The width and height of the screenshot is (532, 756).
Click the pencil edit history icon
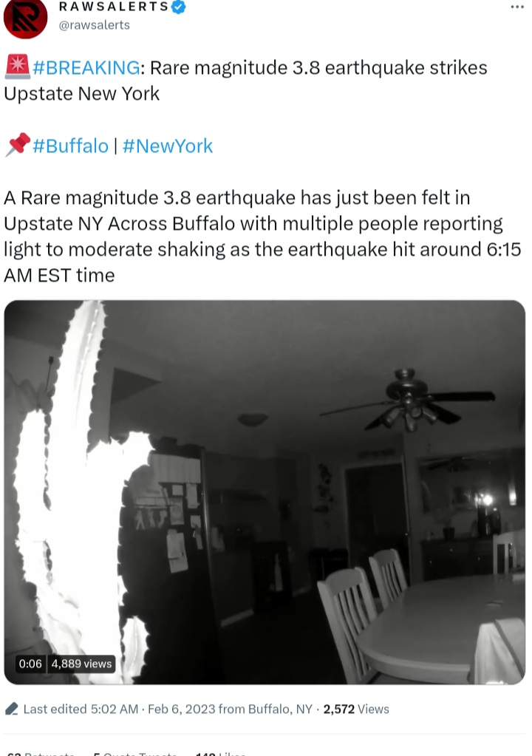[12, 709]
